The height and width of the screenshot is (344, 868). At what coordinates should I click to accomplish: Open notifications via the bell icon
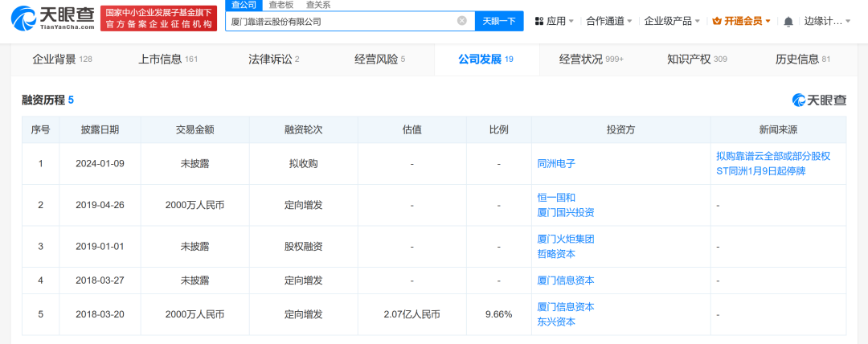point(788,21)
